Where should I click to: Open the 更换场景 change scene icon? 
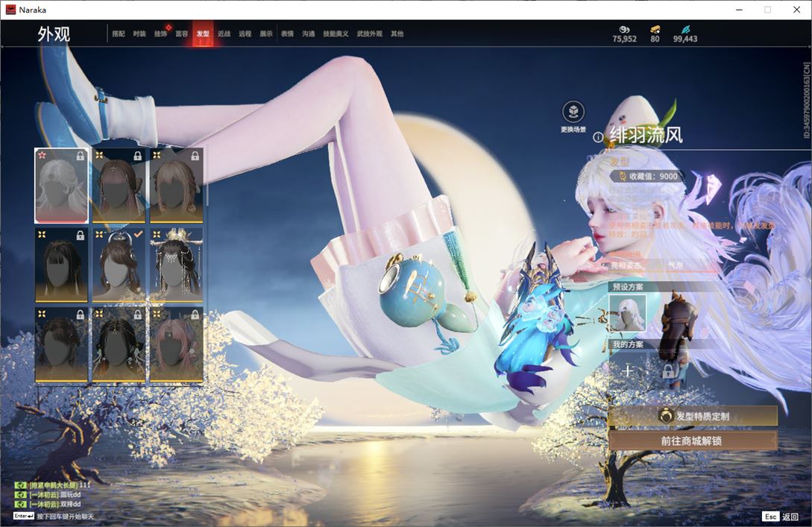tap(573, 112)
